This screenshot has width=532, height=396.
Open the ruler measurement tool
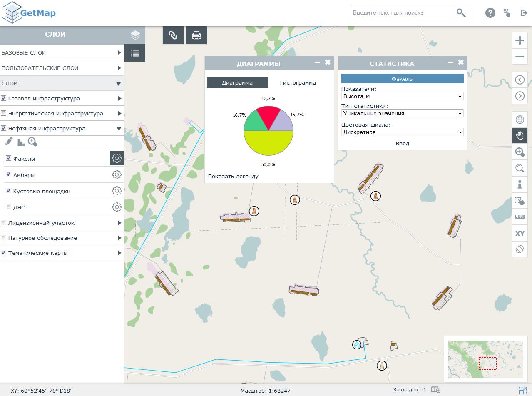520,217
